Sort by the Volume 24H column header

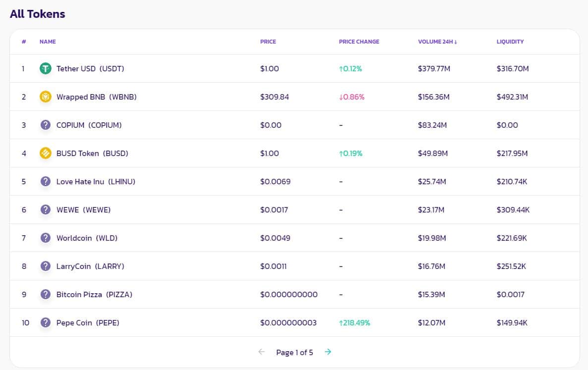(x=437, y=42)
